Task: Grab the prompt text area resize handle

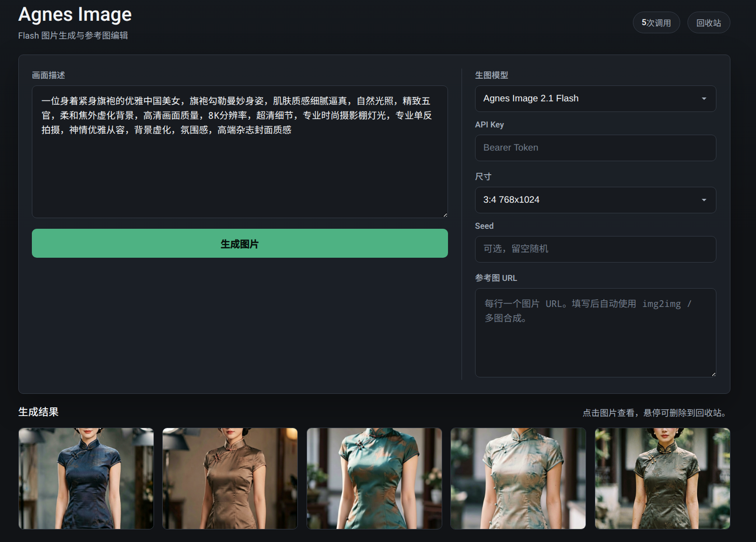Action: (445, 215)
